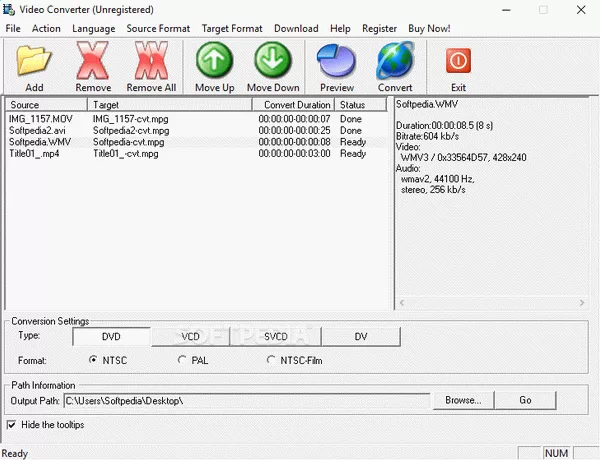
Task: Click target Softpedia2-cvt.mpg
Action: [x=131, y=130]
